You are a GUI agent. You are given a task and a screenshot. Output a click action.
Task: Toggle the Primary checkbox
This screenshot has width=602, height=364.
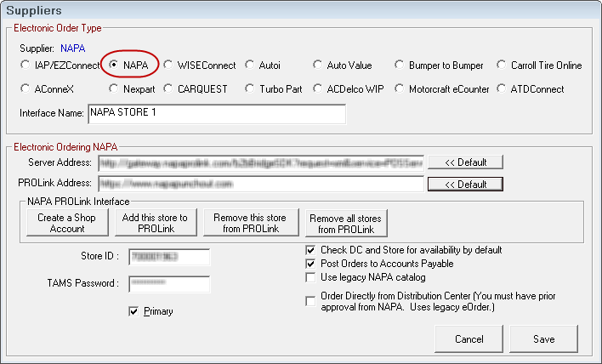(133, 311)
